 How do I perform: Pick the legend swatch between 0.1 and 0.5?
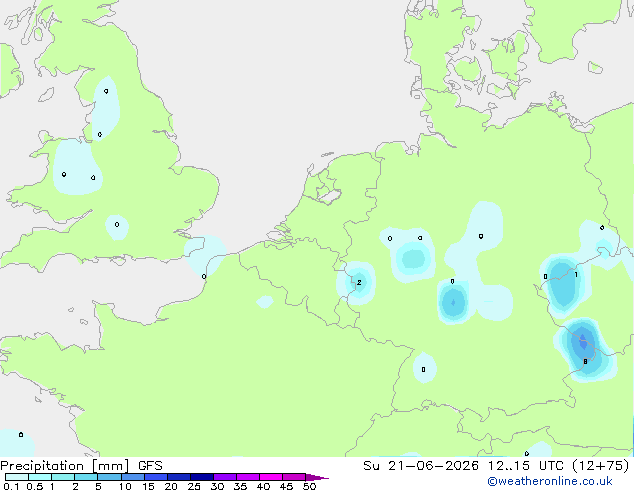point(17,477)
